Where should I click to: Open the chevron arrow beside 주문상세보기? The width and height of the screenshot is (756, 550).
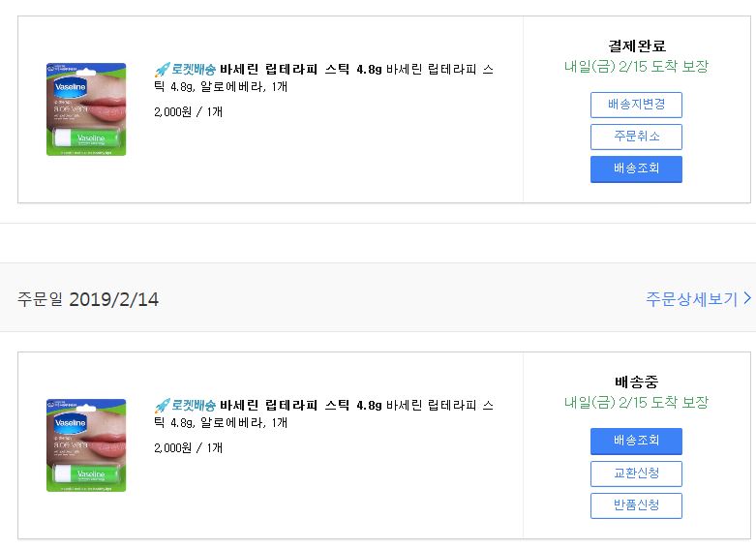747,299
